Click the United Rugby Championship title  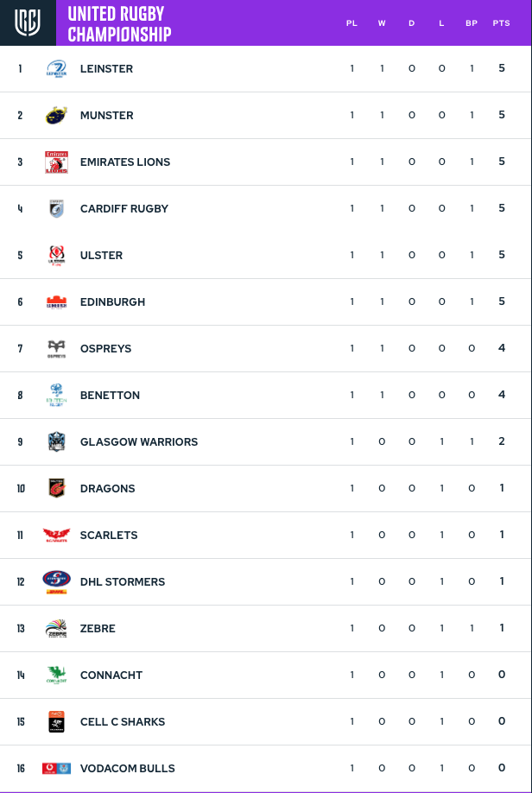point(119,24)
